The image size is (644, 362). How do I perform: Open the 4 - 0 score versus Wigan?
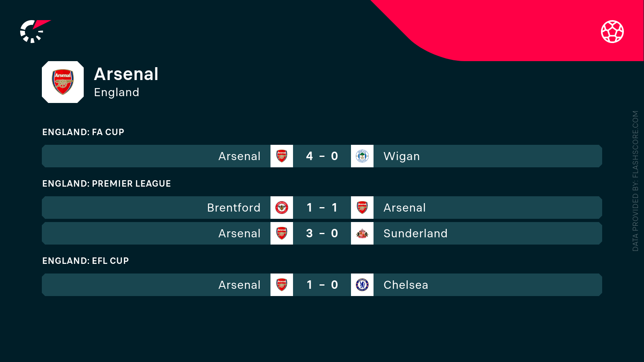pyautogui.click(x=322, y=156)
